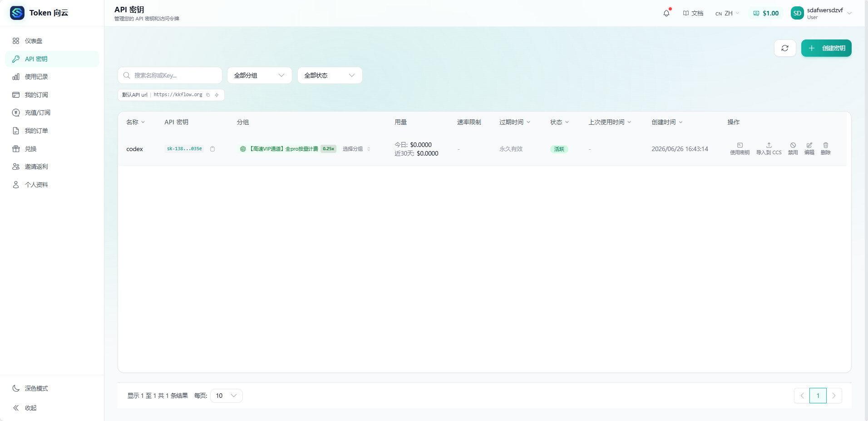The image size is (868, 421).
Task: Click the lightning icon beside kkflow.org
Action: [x=217, y=95]
